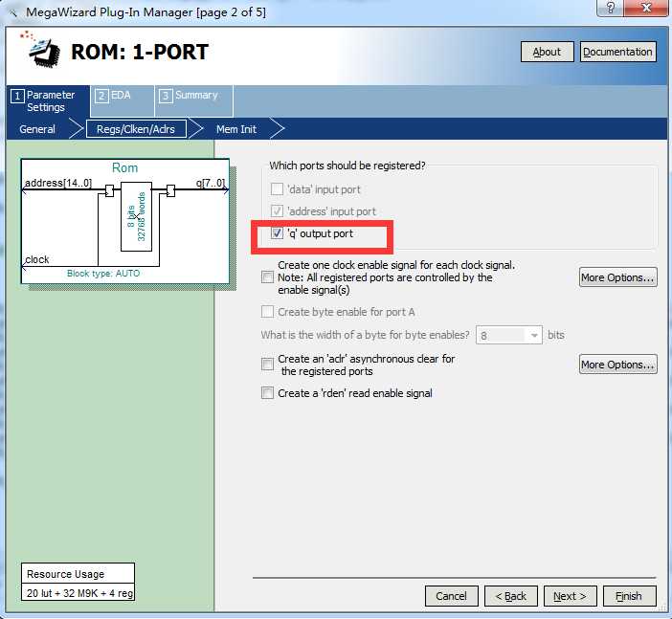Open the Documentation button
This screenshot has height=619, width=672.
coord(617,52)
